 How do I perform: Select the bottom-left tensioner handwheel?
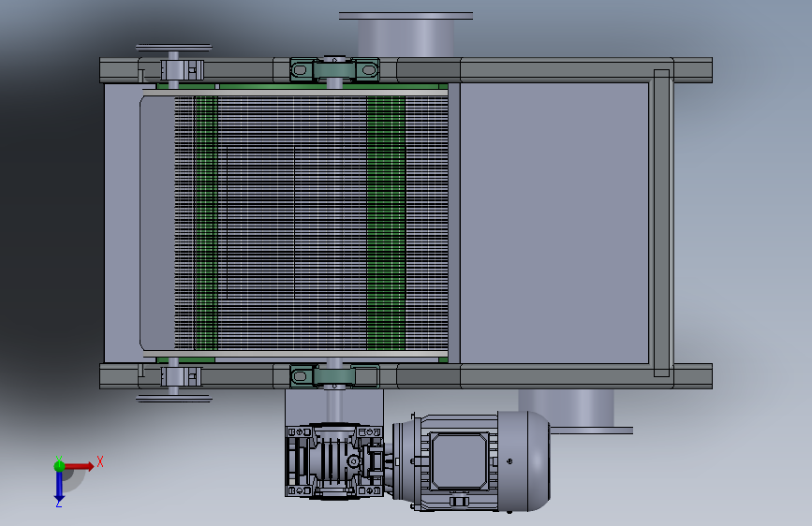pyautogui.click(x=173, y=399)
